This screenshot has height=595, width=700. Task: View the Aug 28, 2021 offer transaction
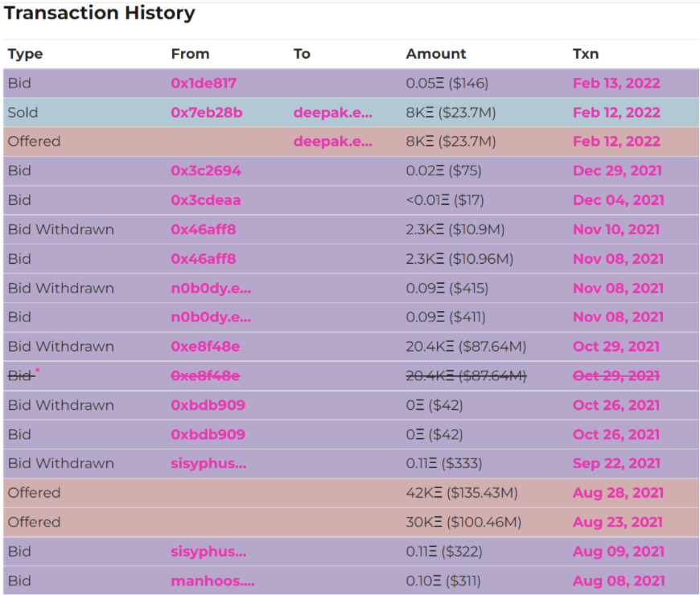tap(618, 493)
